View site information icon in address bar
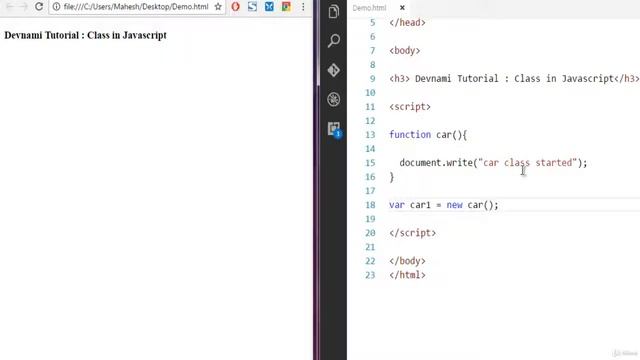Screen dimensions: 640x360 (56, 7)
